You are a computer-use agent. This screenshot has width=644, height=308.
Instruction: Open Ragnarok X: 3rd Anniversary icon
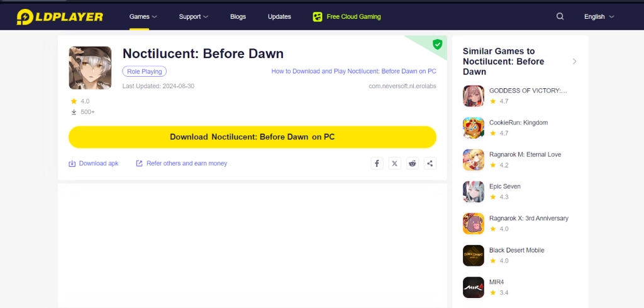click(473, 224)
